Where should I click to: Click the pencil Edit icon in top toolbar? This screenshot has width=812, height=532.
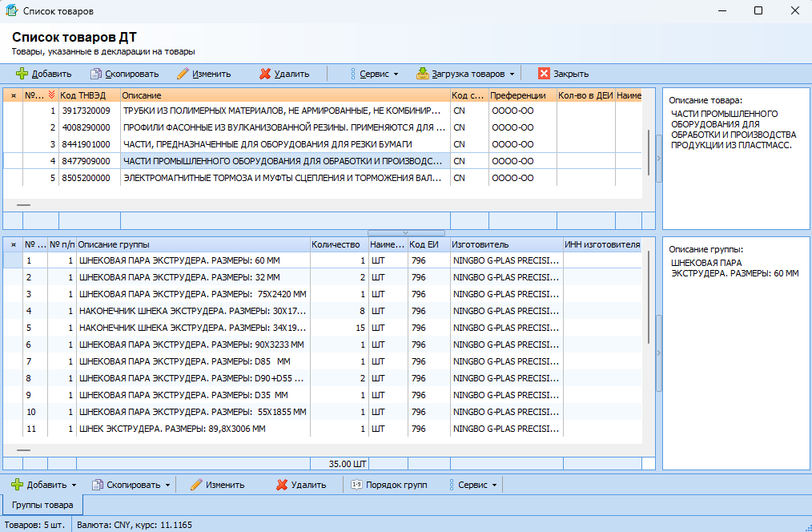[x=183, y=74]
